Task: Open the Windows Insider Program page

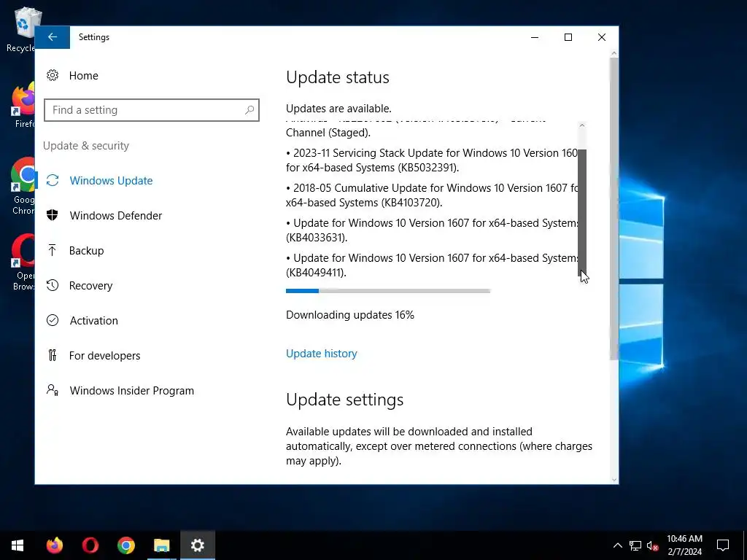Action: pos(132,391)
